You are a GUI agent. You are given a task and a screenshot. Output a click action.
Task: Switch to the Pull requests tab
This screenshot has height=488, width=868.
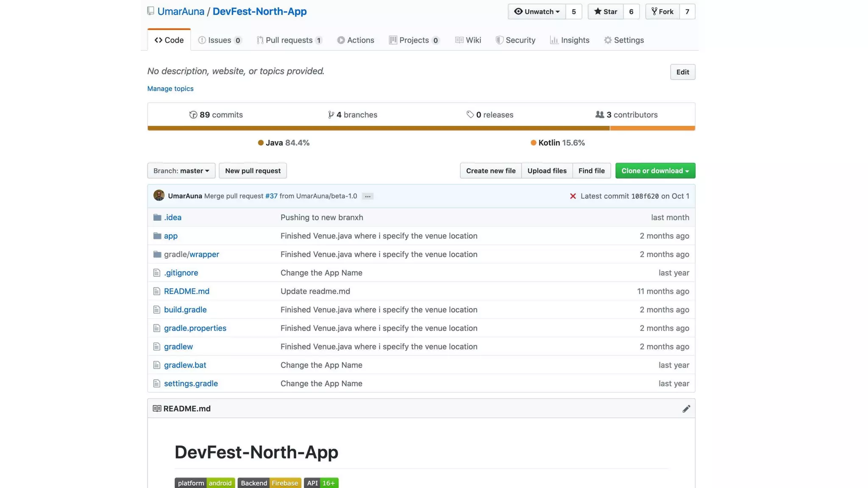289,40
